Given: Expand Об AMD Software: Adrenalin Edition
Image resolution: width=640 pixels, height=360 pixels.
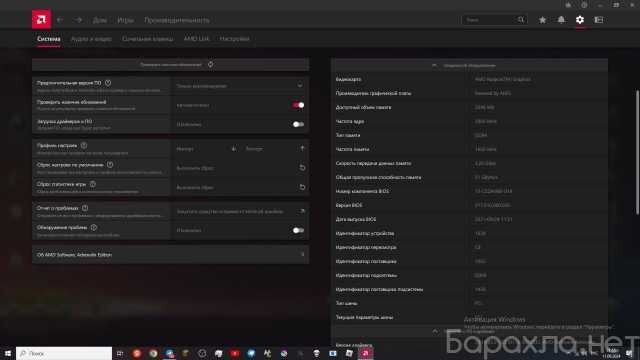Looking at the screenshot, I should click(x=171, y=254).
